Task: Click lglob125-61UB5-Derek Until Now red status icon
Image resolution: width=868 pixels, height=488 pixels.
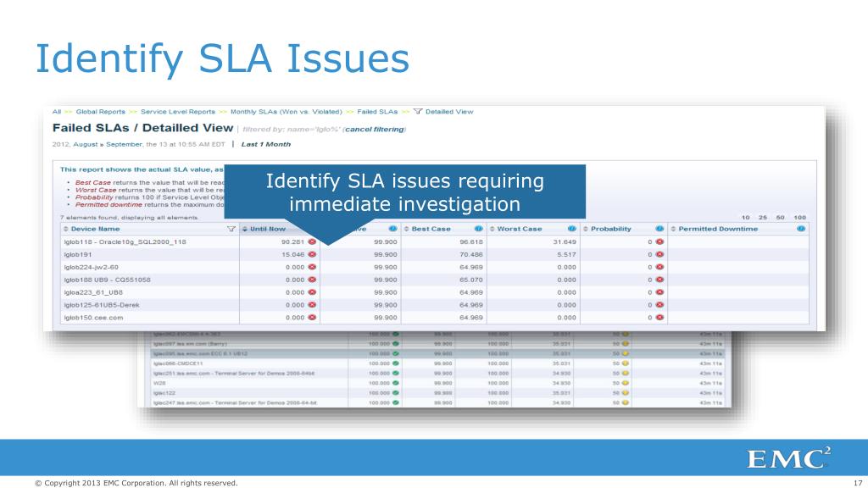Action: tap(312, 305)
